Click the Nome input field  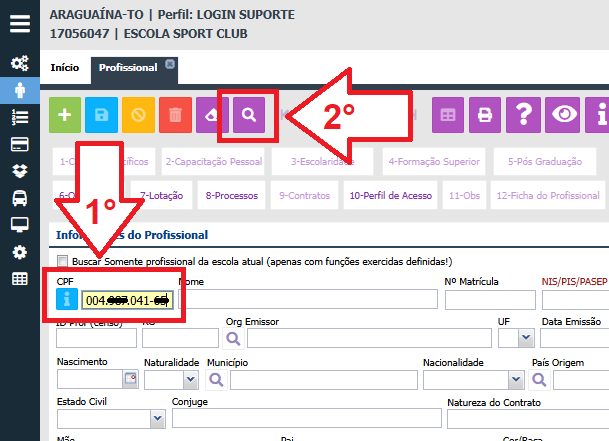click(308, 299)
